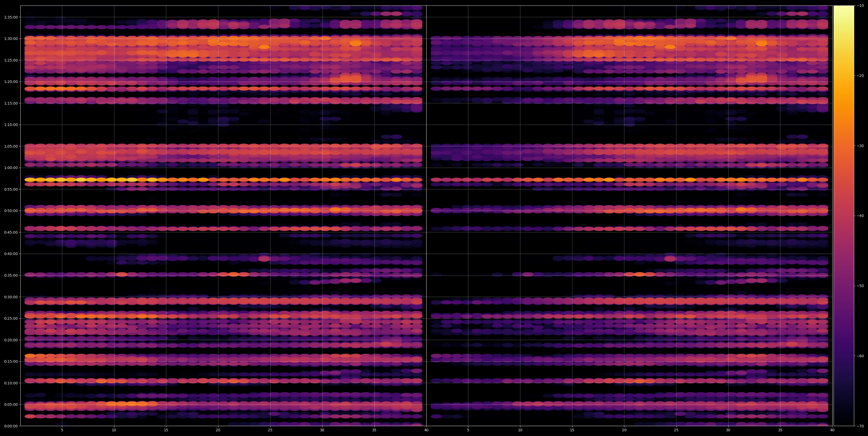The image size is (868, 436).
Task: Select the 0:20:00 time label on the y-axis
Action: (11, 340)
